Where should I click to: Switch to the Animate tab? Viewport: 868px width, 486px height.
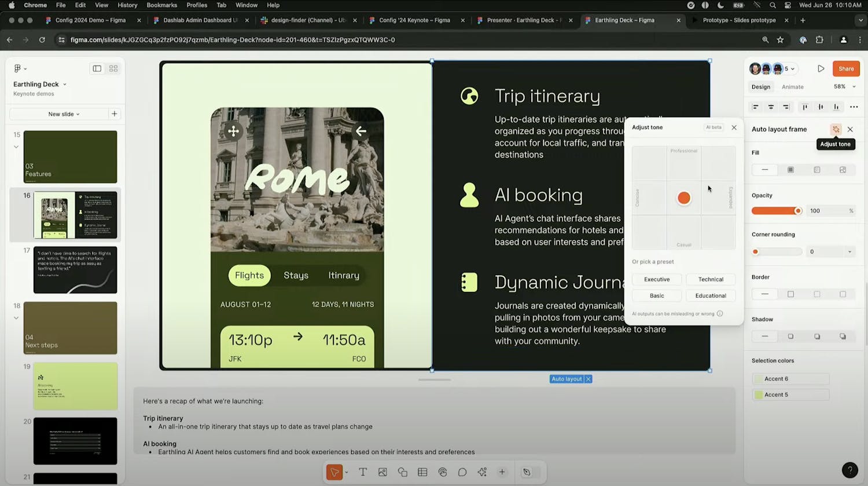pos(792,87)
